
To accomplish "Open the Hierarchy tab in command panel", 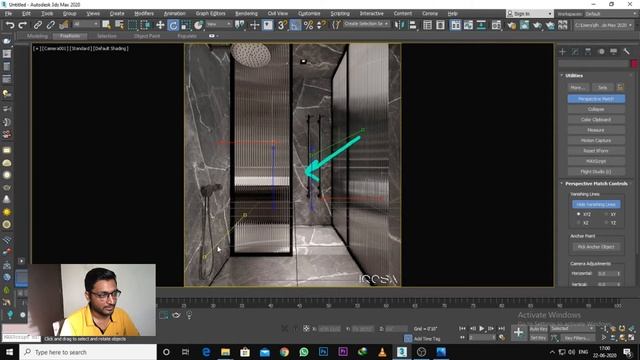I will (588, 51).
